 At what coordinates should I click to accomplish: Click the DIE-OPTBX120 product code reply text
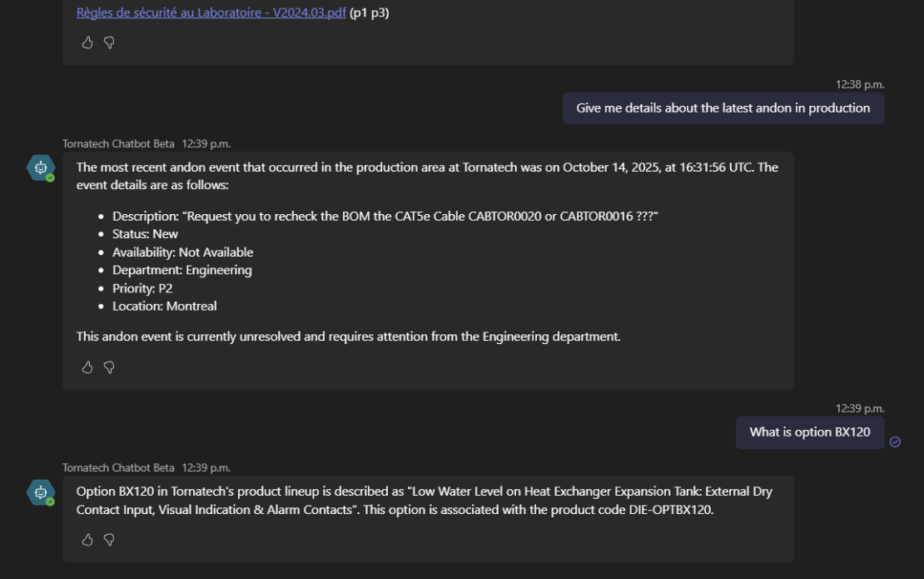(x=671, y=509)
